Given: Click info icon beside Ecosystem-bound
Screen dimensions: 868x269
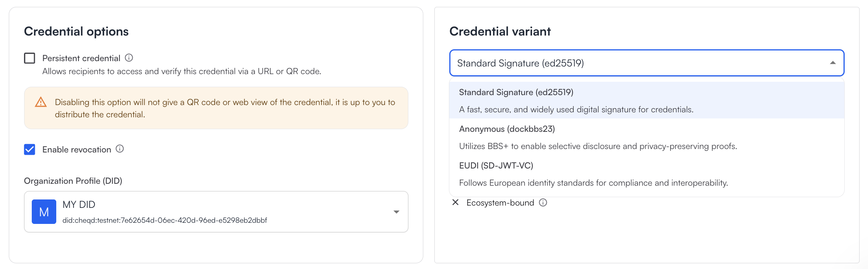Looking at the screenshot, I should [543, 203].
